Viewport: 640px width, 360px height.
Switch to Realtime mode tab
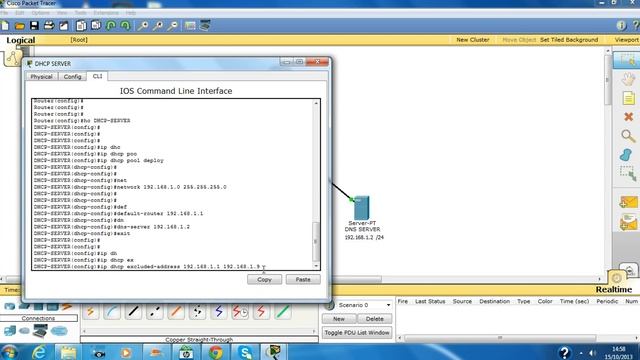613,289
